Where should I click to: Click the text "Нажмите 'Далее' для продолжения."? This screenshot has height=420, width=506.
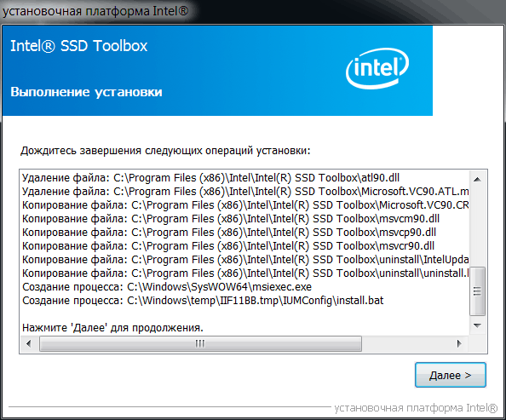tap(112, 328)
